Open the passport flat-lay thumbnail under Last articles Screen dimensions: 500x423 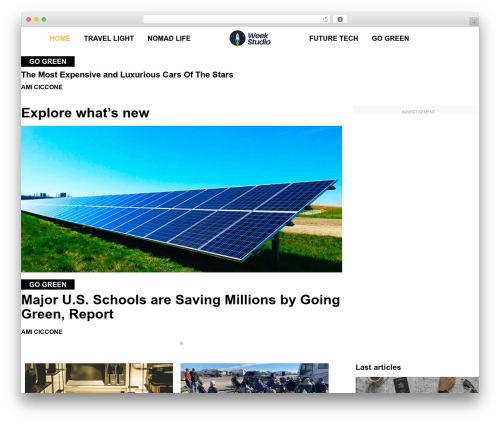tap(417, 385)
